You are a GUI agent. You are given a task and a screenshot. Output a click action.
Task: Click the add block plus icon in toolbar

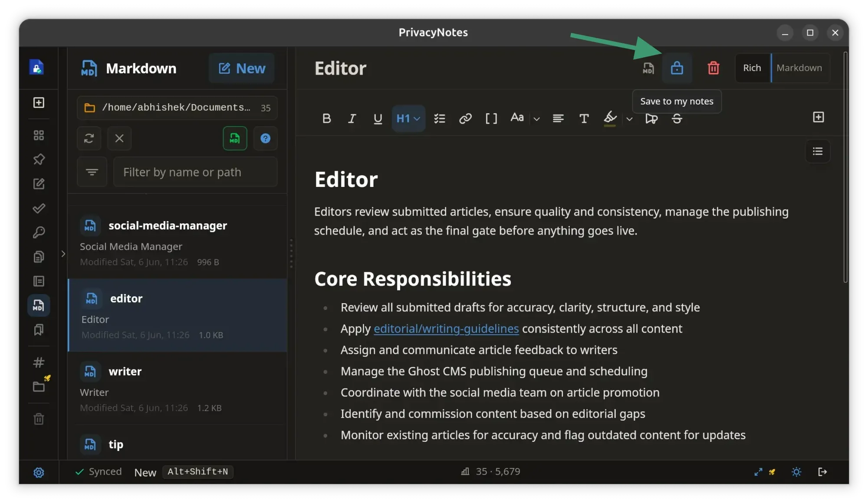818,117
